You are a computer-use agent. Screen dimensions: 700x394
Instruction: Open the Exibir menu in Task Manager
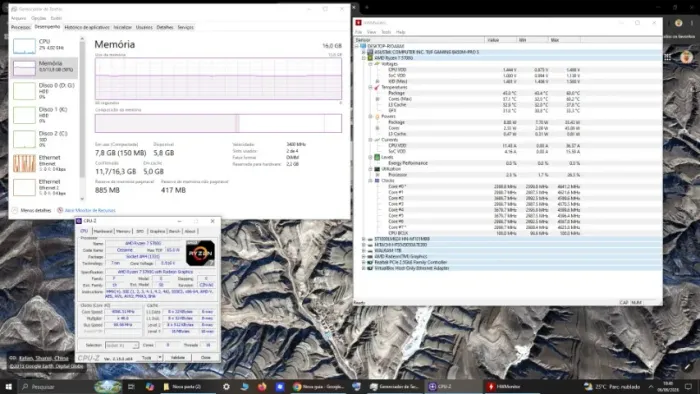coord(56,18)
